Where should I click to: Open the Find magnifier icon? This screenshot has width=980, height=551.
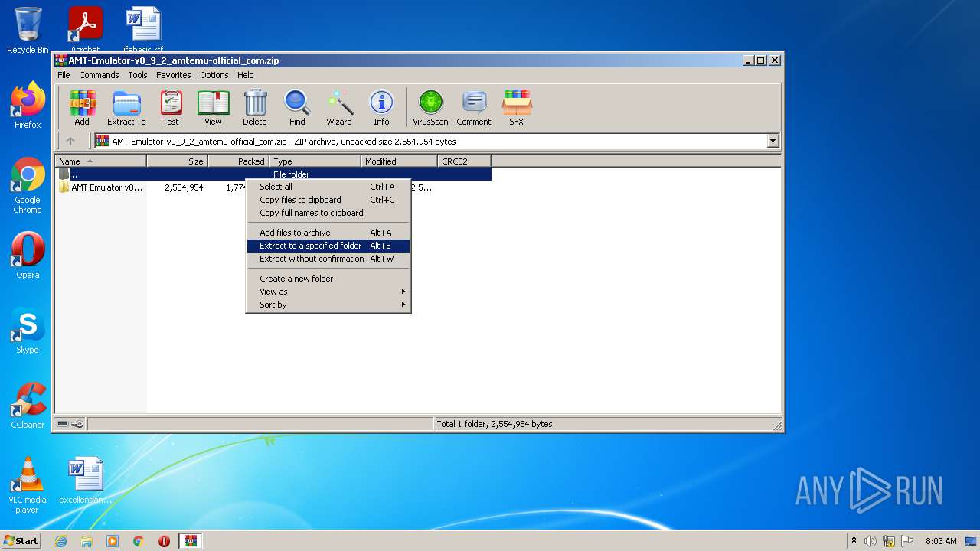pyautogui.click(x=297, y=107)
